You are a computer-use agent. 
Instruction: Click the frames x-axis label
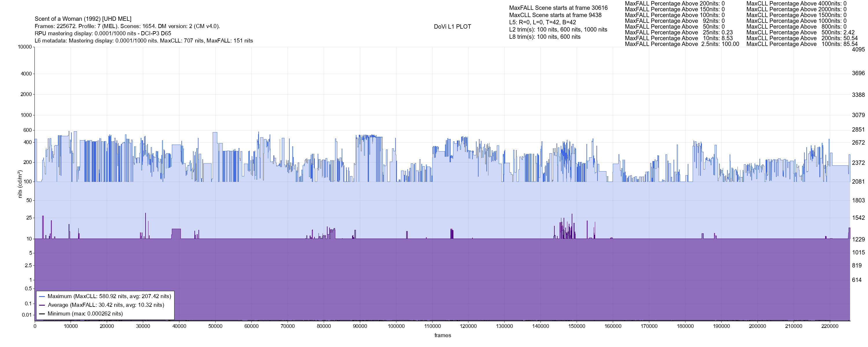tap(442, 335)
